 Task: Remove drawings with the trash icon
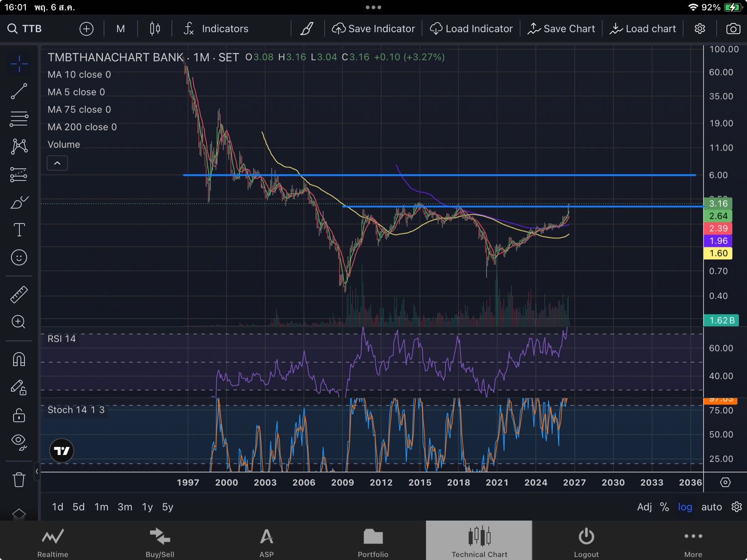19,480
